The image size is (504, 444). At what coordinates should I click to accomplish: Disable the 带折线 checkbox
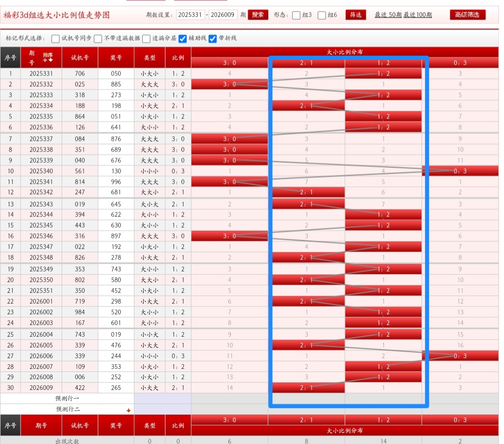(213, 39)
